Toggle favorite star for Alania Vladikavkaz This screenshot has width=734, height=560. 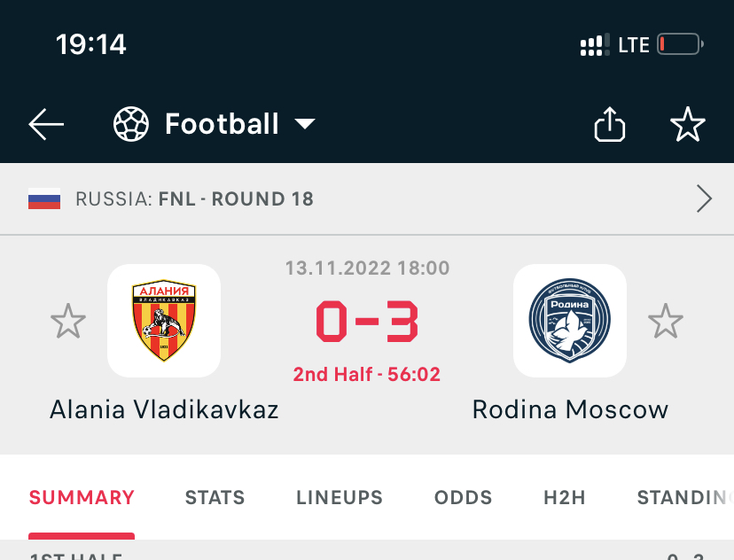coord(68,321)
